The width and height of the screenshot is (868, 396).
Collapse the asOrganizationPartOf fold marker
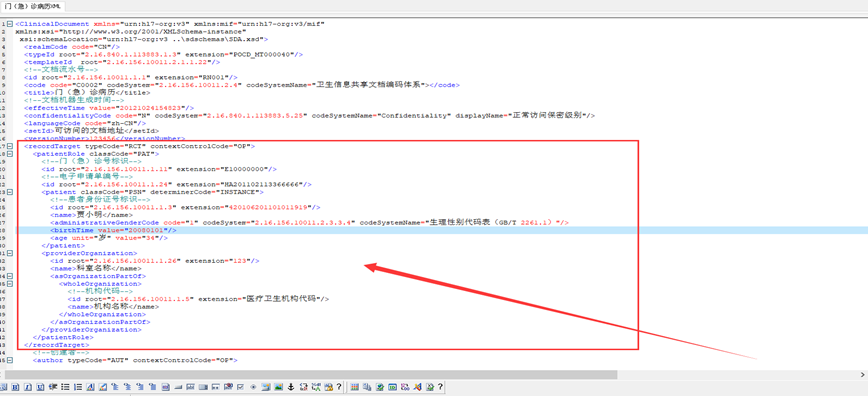[x=10, y=275]
